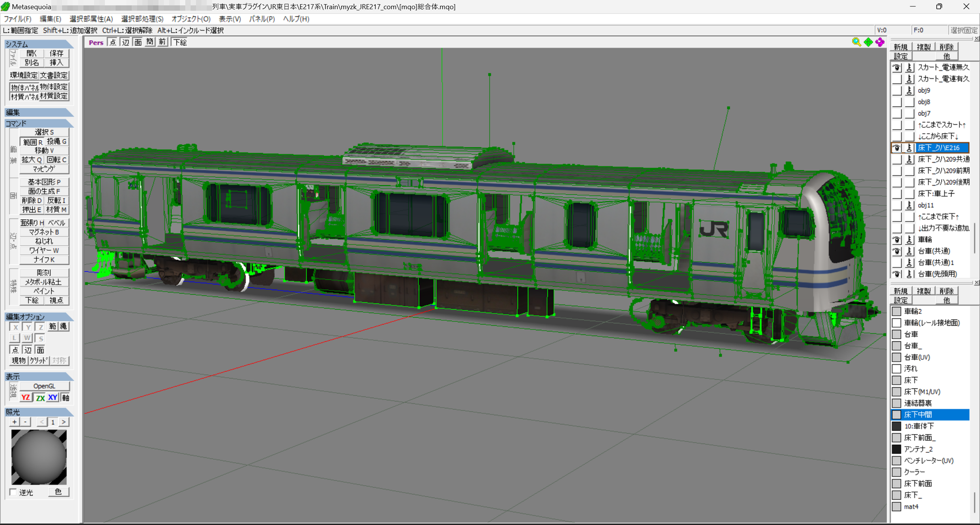This screenshot has width=980, height=525.
Task: Click the green pan-view icon in viewport
Action: click(x=868, y=42)
